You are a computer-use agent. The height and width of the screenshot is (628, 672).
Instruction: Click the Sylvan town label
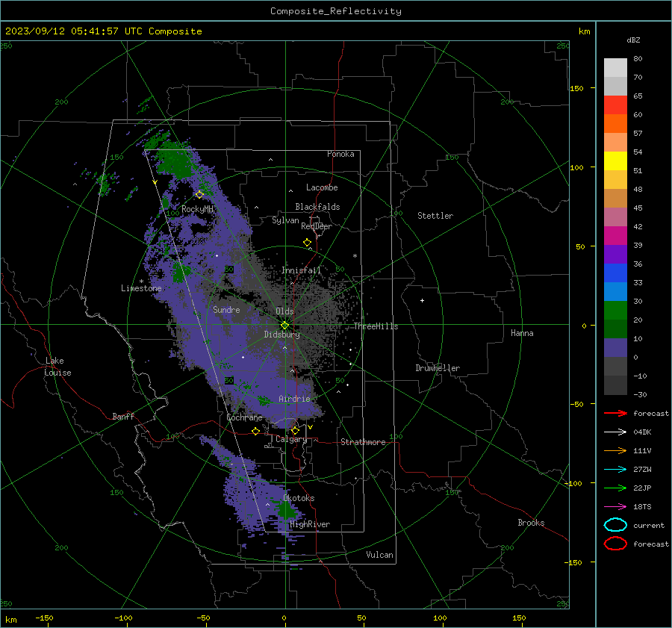click(285, 220)
